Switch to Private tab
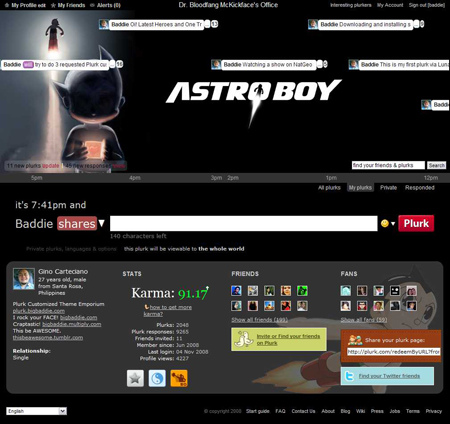The height and width of the screenshot is (424, 450). click(388, 188)
